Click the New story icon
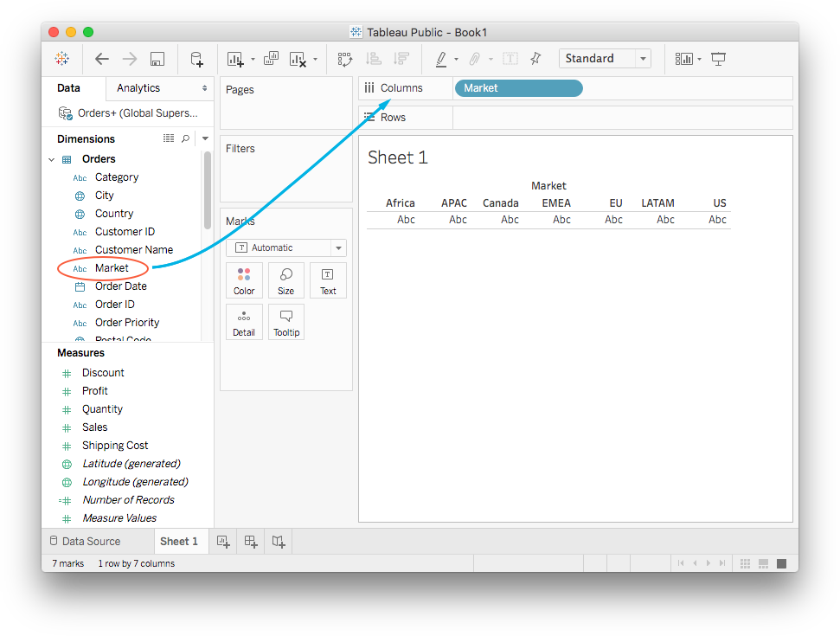The height and width of the screenshot is (636, 840). coord(279,542)
